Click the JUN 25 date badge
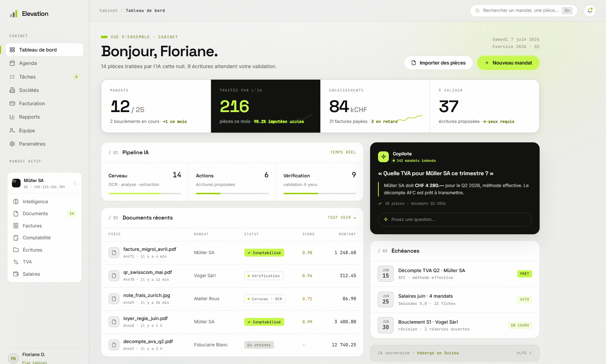 386,299
